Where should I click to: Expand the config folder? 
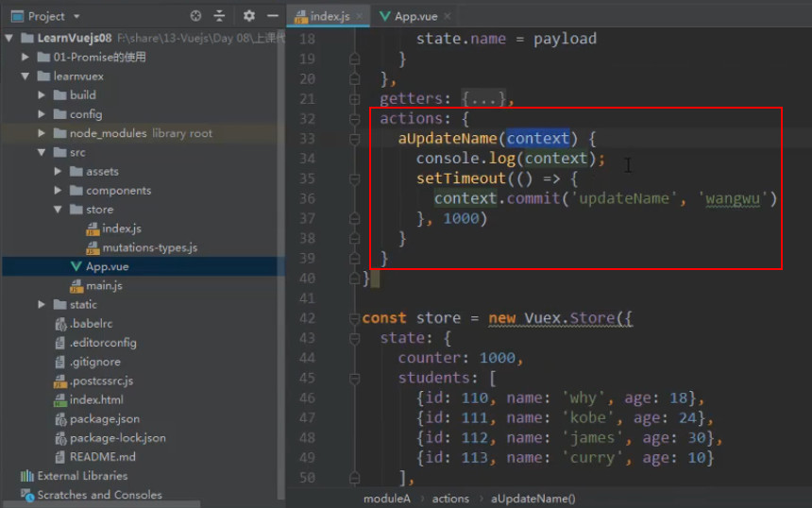coord(42,114)
